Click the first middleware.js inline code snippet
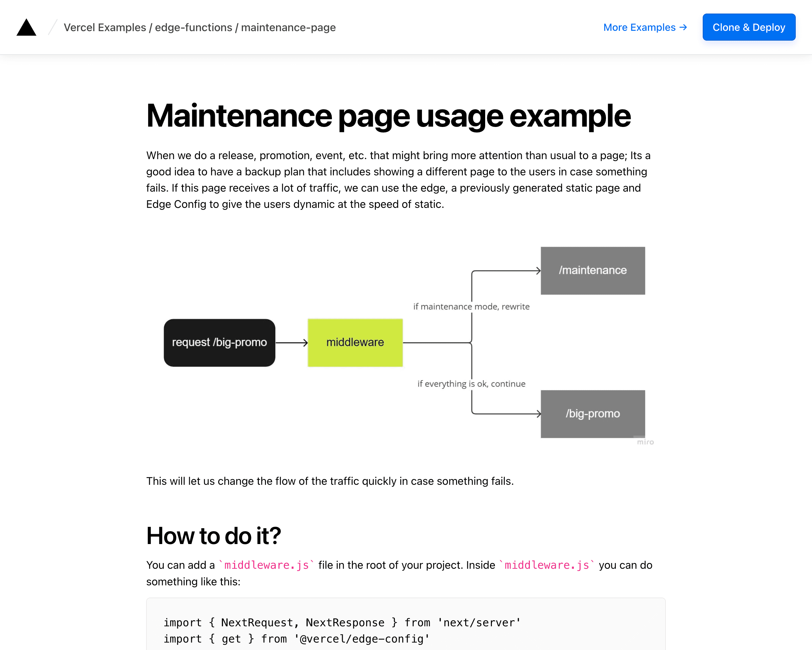This screenshot has height=650, width=812. coord(266,565)
